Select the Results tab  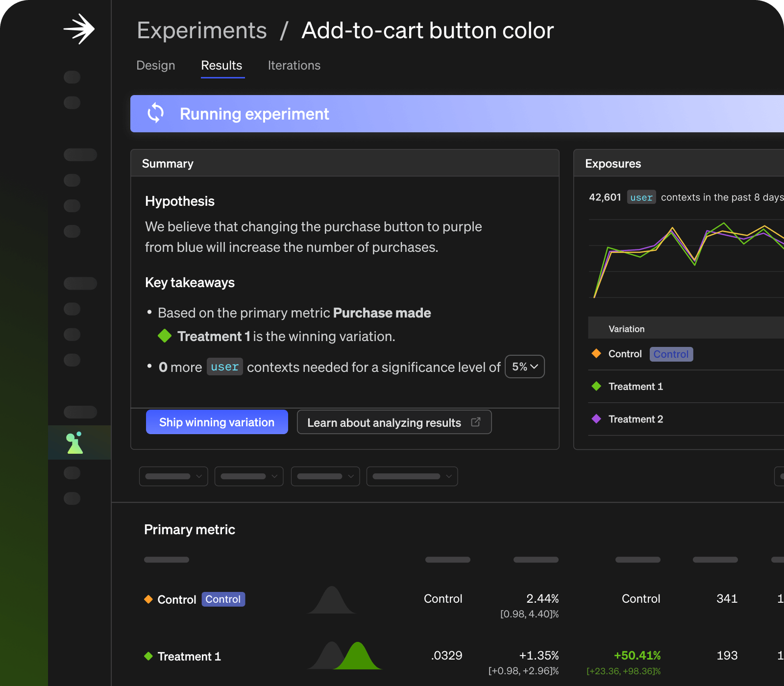(222, 65)
